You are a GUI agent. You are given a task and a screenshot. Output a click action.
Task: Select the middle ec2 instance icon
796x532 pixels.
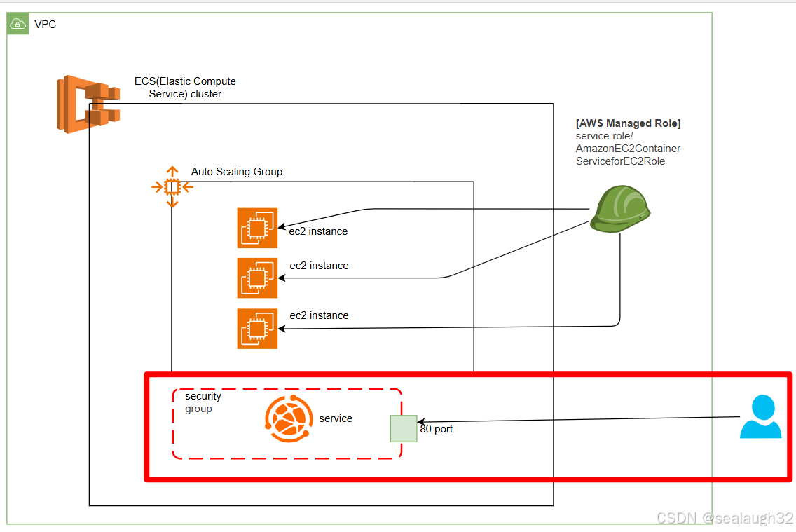point(257,278)
